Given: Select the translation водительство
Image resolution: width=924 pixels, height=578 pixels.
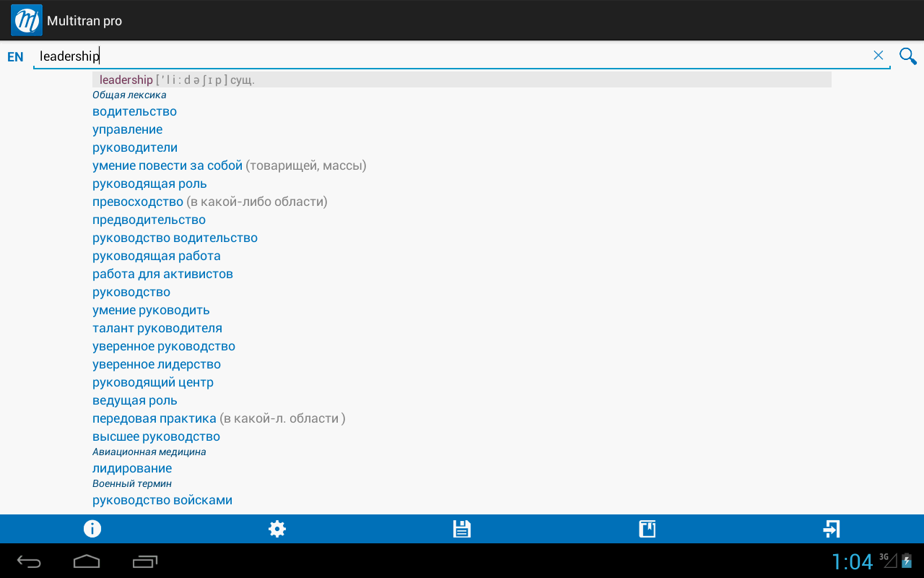Looking at the screenshot, I should 134,111.
